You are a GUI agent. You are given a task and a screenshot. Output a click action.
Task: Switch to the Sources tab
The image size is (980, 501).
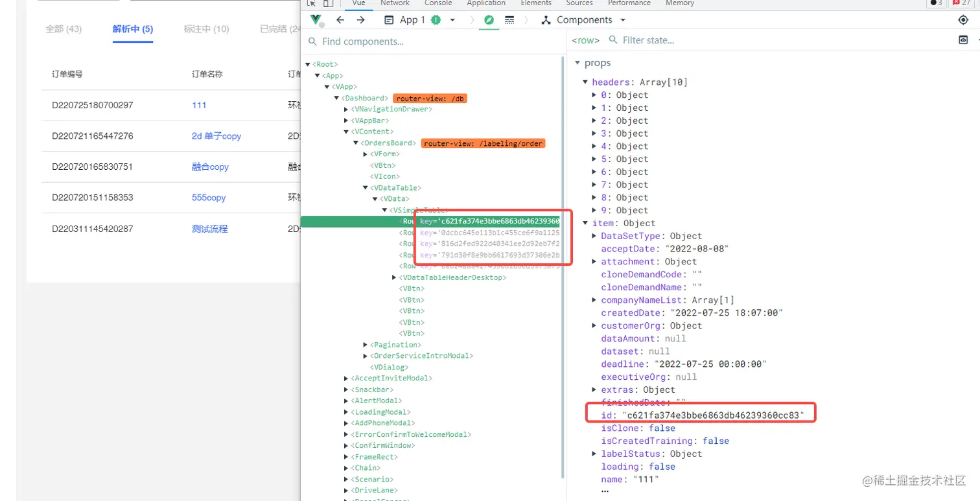pos(579,3)
